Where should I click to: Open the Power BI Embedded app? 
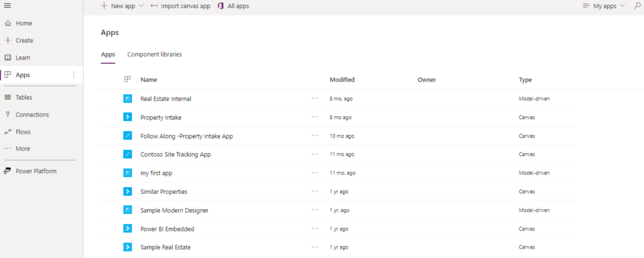pos(167,229)
